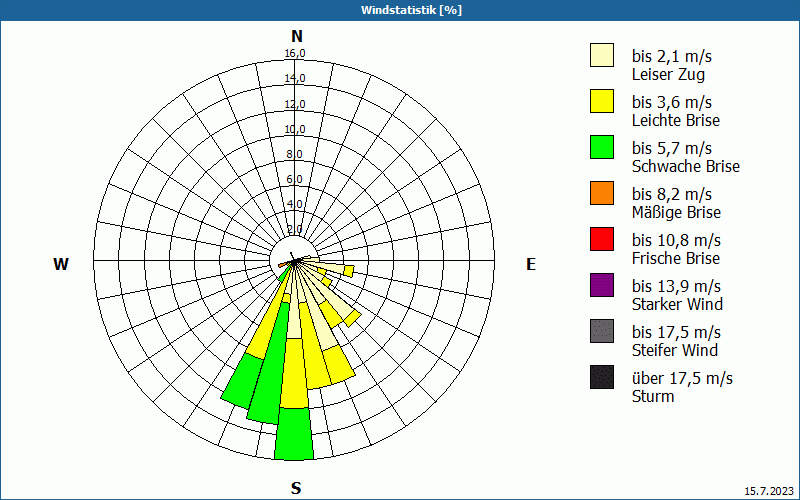This screenshot has width=800, height=500.
Task: Click the yellow 3,6 m/s legend swatch
Action: click(602, 101)
